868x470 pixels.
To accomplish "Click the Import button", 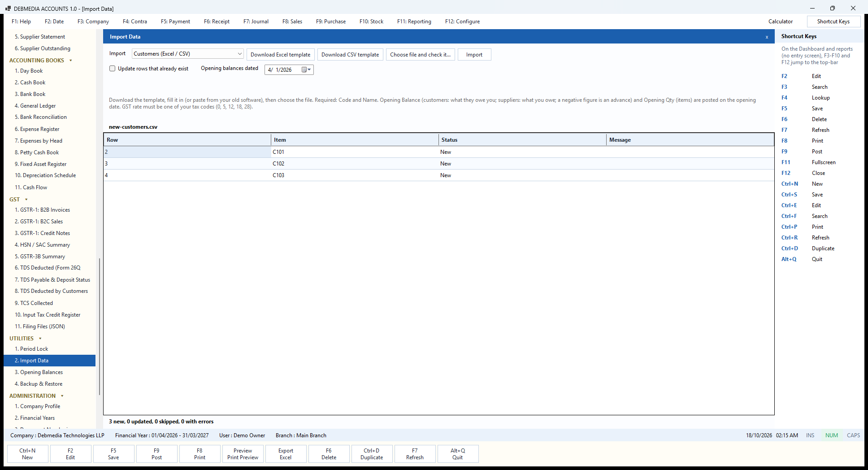I will point(474,55).
